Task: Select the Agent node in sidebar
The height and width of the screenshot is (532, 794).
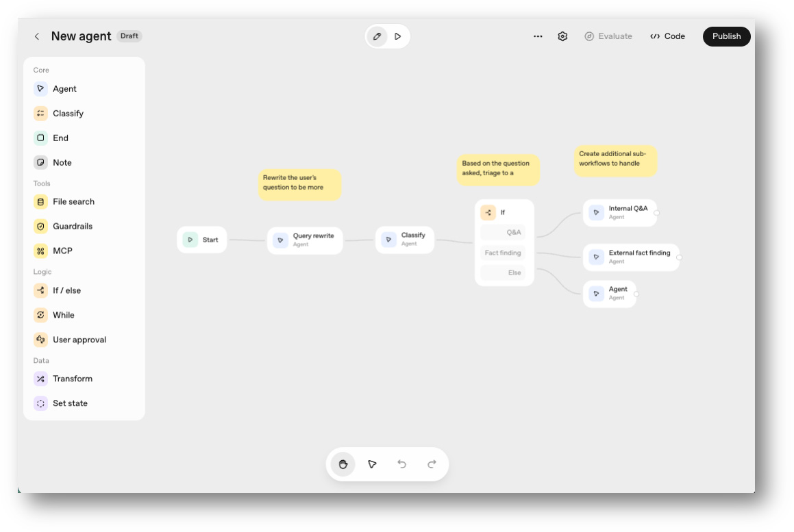Action: (x=64, y=89)
